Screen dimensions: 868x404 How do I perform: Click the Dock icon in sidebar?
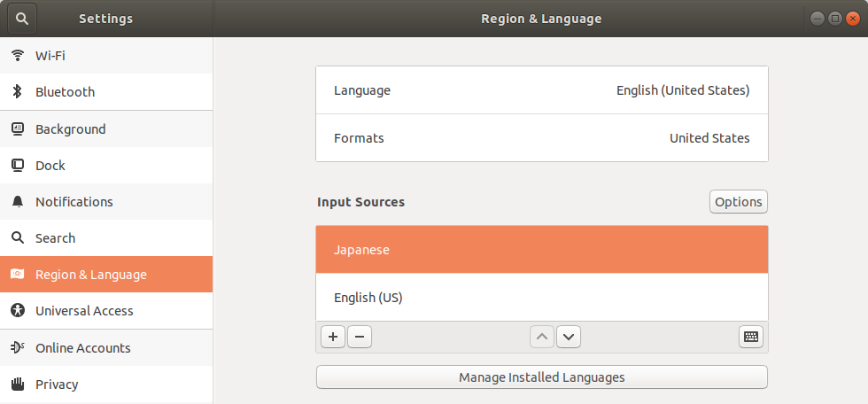17,166
